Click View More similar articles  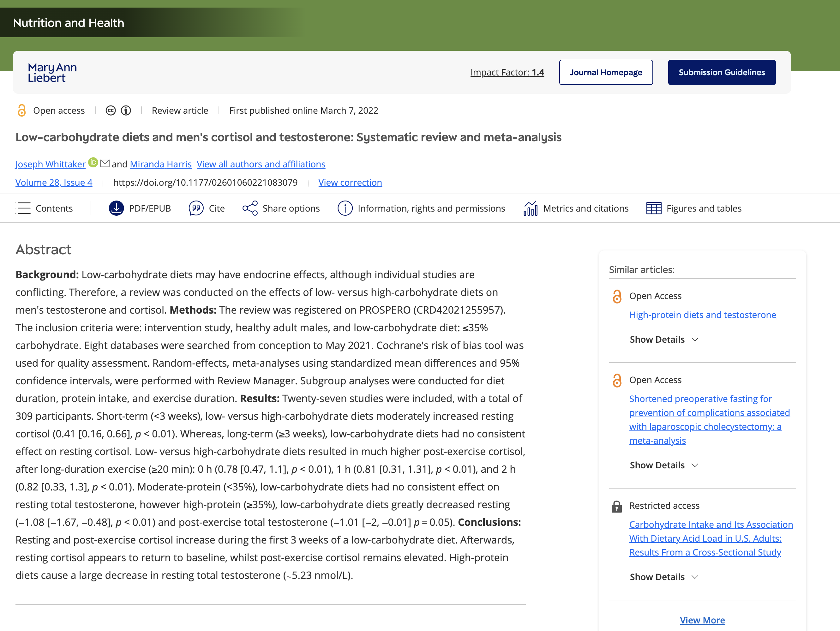click(x=702, y=620)
